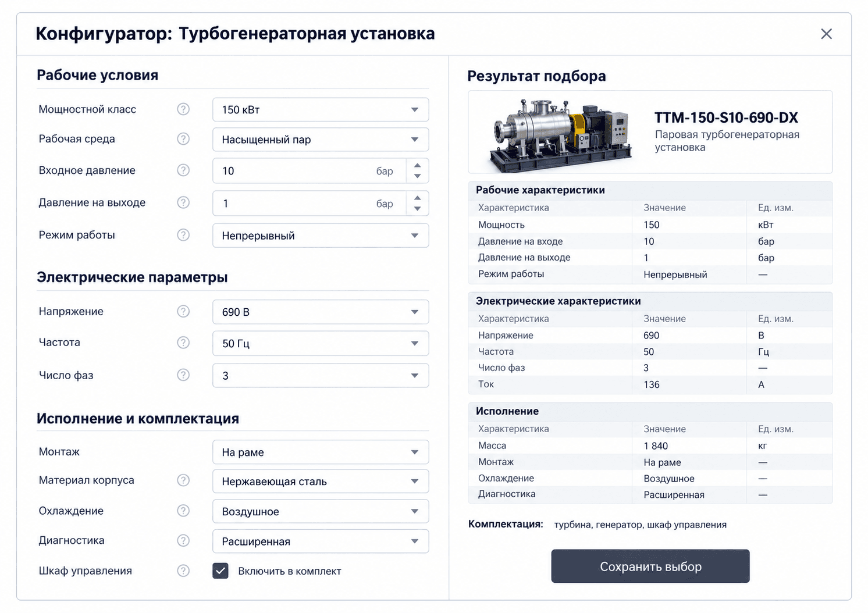Viewport: 868px width, 613px height.
Task: Click the Режим работы question mark icon
Action: 183,235
